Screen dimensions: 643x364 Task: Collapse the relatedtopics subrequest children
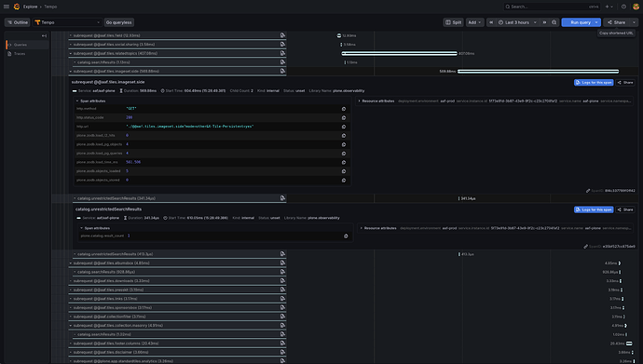point(71,53)
